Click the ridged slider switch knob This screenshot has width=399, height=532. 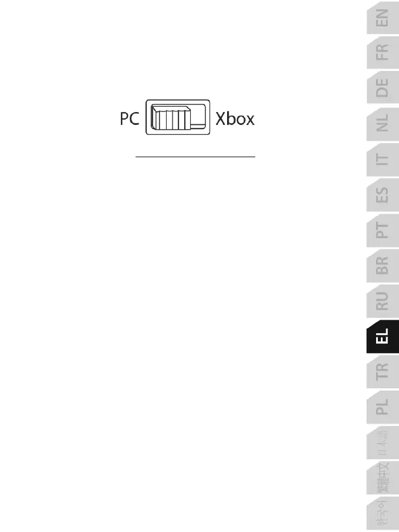171,118
